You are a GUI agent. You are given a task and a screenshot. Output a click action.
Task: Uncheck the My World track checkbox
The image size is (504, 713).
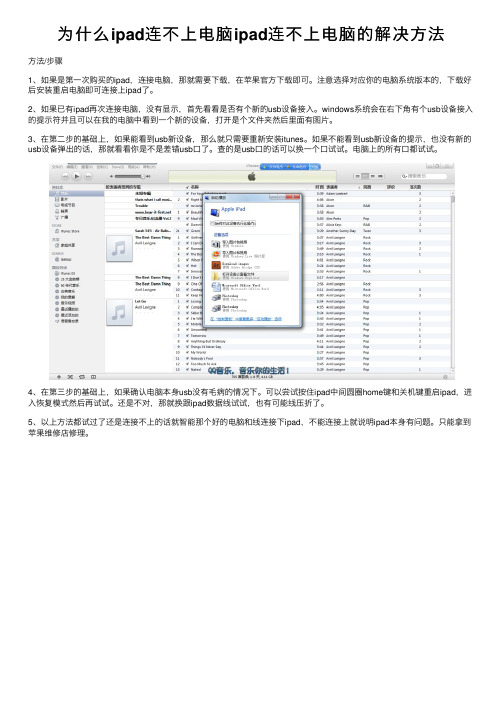click(x=188, y=352)
